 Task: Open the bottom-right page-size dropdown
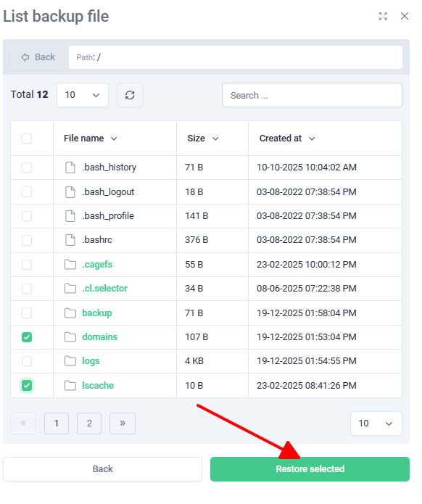point(376,424)
